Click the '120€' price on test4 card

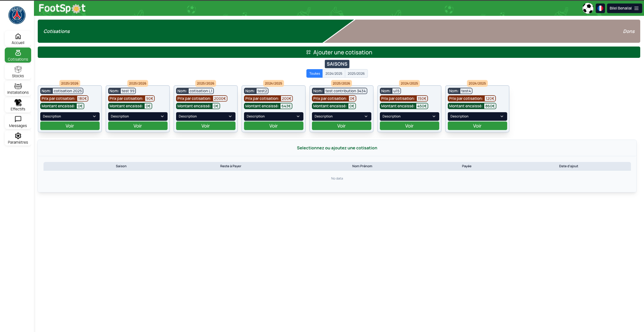tap(490, 98)
